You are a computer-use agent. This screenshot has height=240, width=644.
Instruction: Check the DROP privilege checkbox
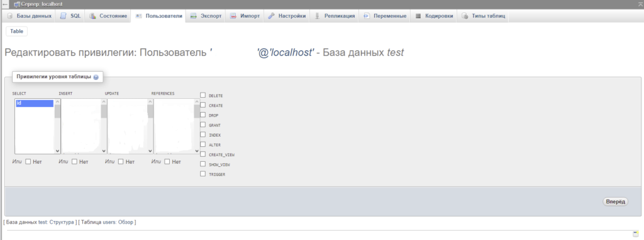click(x=203, y=115)
